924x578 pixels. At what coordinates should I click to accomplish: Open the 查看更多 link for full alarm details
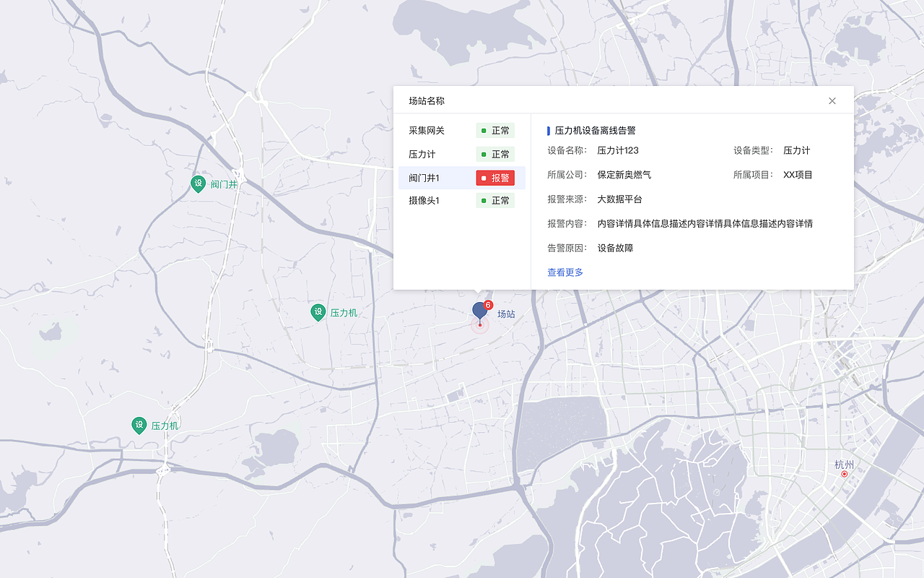565,272
